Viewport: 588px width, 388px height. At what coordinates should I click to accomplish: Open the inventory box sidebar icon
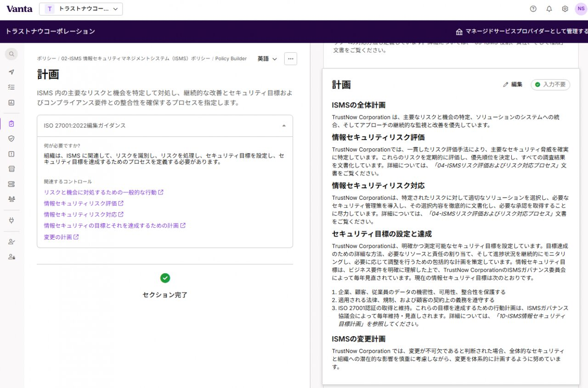11,169
